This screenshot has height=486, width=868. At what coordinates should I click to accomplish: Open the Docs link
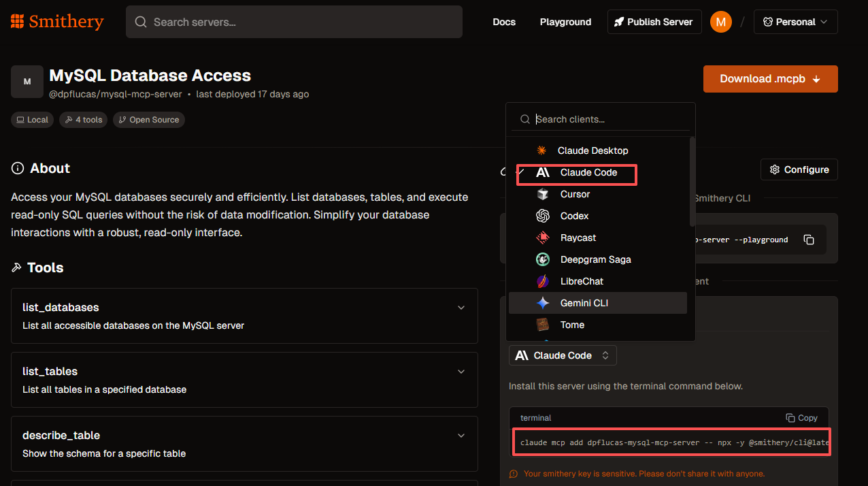pos(504,22)
